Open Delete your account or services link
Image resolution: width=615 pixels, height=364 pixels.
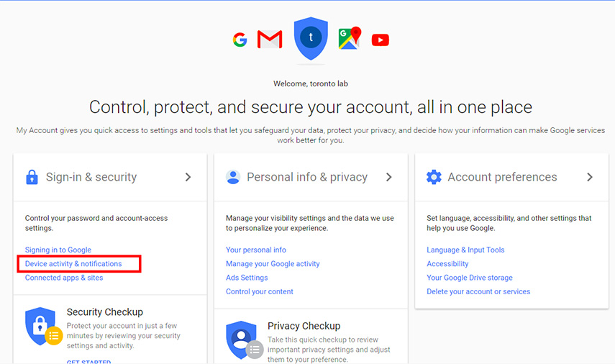pos(478,291)
